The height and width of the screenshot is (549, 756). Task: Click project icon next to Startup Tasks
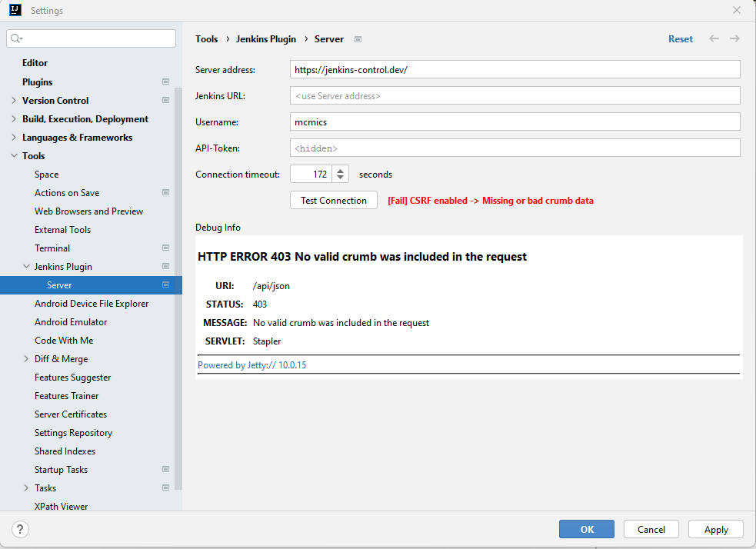(x=165, y=469)
